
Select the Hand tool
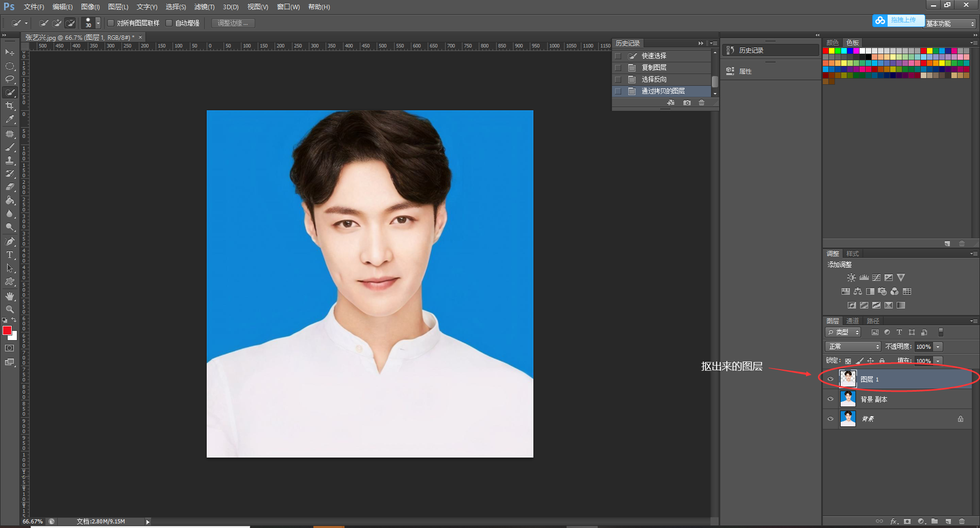[10, 296]
